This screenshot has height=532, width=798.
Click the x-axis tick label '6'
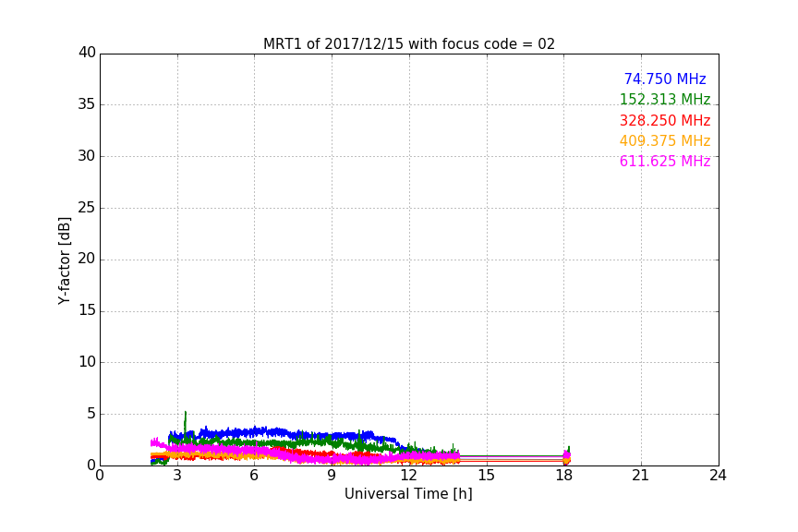tap(254, 476)
